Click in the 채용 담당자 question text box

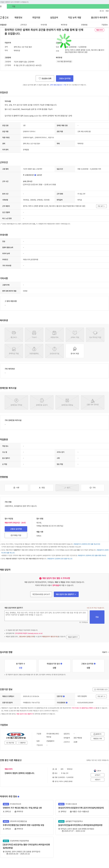[46, 616]
